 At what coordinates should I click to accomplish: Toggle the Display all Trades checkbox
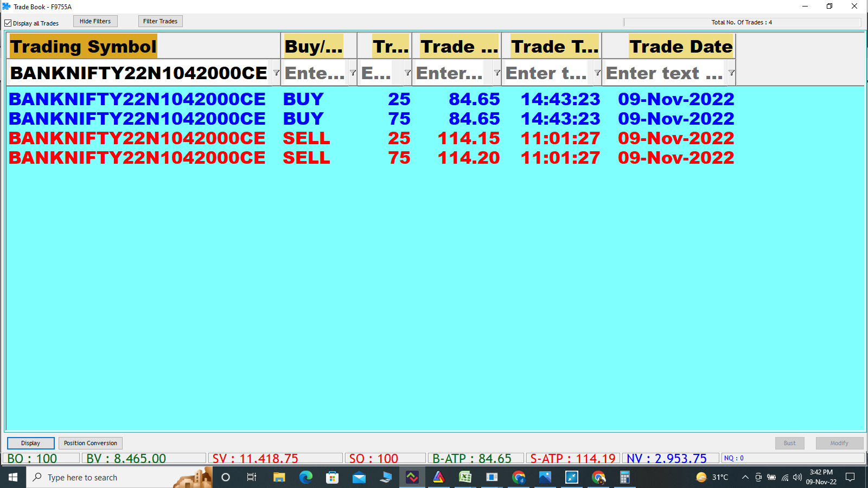pyautogui.click(x=8, y=23)
